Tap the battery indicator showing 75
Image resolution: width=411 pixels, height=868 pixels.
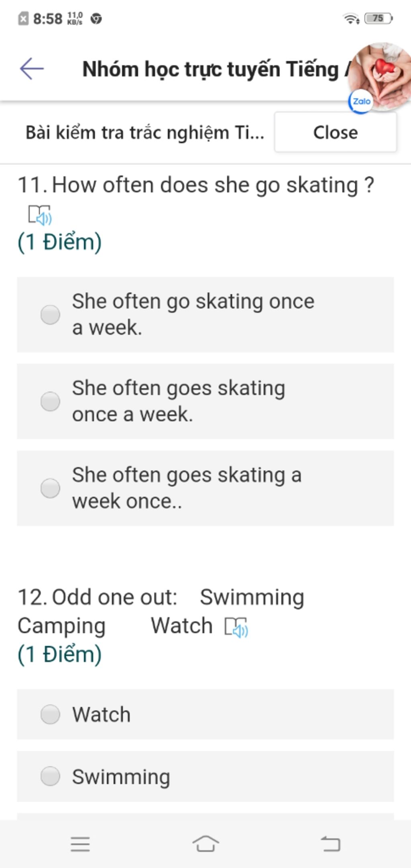(x=378, y=18)
